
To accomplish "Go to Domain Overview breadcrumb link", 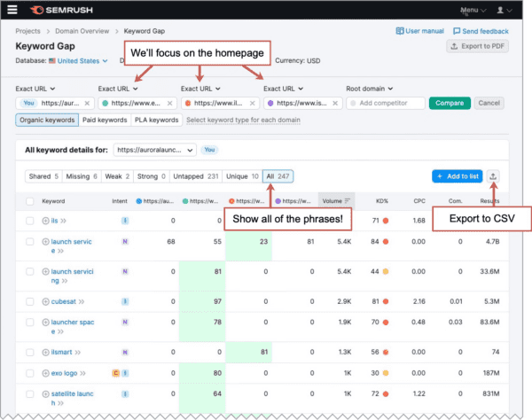I will click(82, 31).
